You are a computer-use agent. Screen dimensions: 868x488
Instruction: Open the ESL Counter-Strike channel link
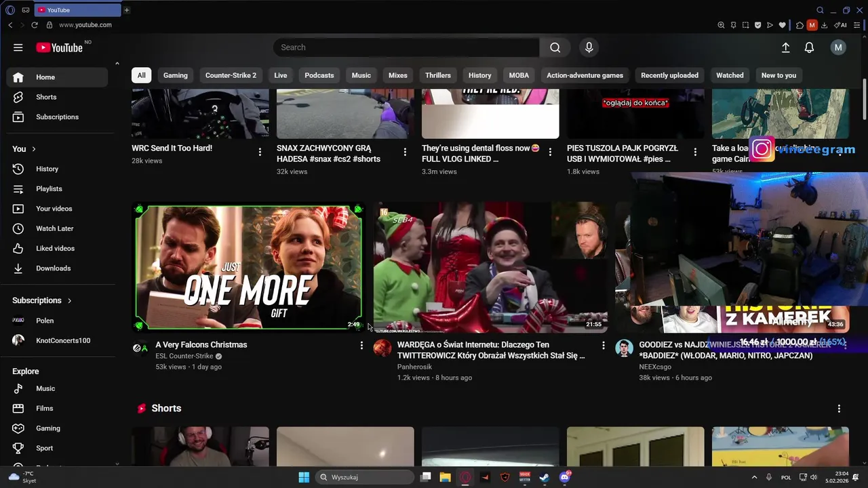click(x=184, y=356)
